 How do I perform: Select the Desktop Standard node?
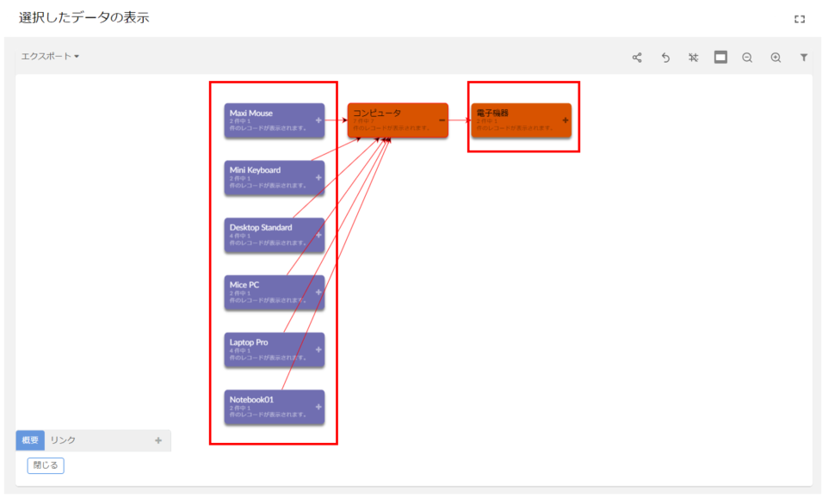pyautogui.click(x=274, y=235)
